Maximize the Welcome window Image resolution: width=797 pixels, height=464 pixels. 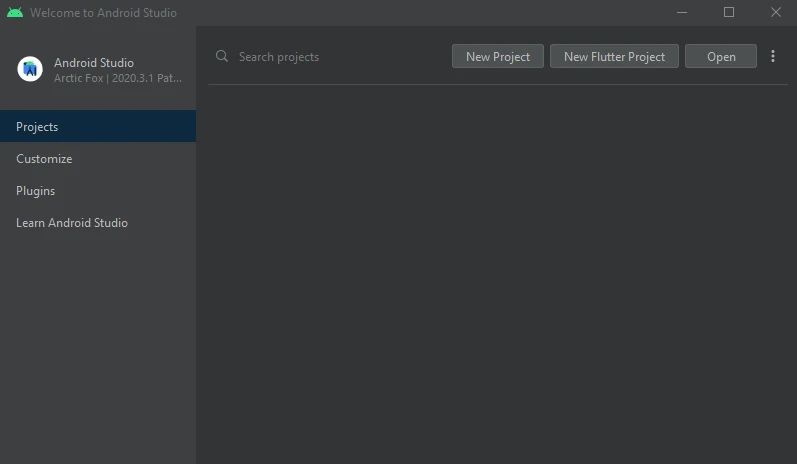point(729,12)
